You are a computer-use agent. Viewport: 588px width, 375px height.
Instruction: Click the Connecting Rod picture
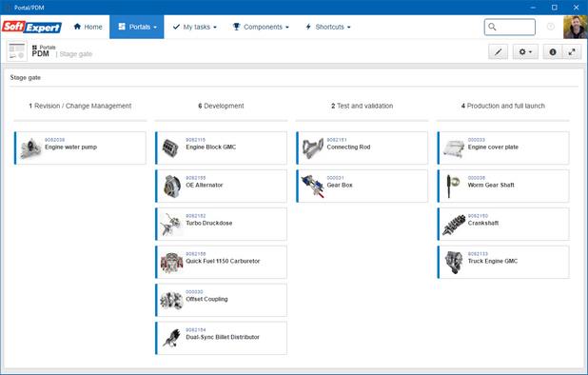click(313, 148)
